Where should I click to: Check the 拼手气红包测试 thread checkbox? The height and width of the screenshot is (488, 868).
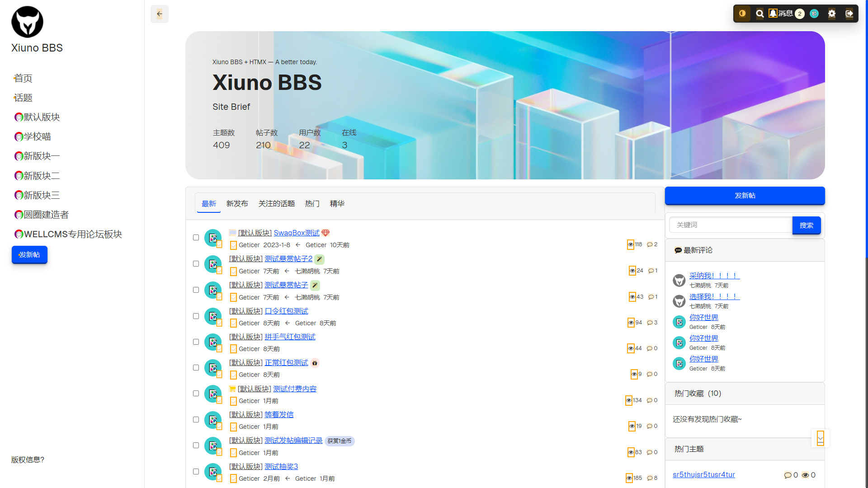tap(196, 342)
